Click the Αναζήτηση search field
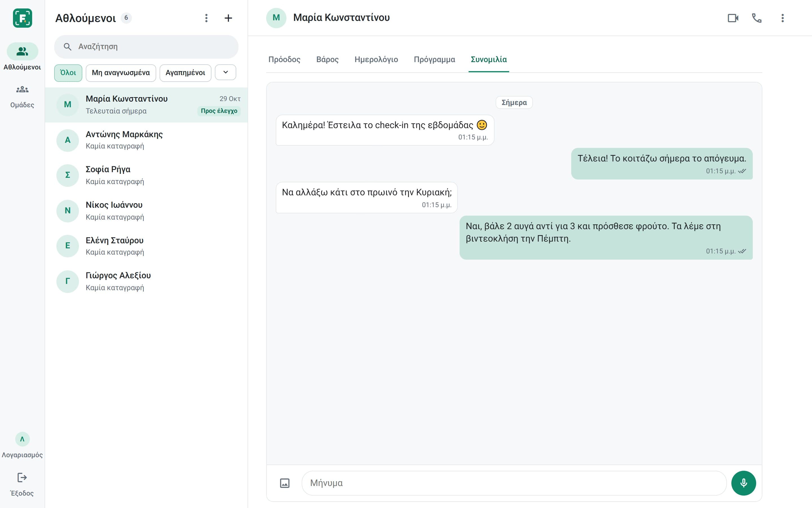The width and height of the screenshot is (812, 508). (146, 47)
